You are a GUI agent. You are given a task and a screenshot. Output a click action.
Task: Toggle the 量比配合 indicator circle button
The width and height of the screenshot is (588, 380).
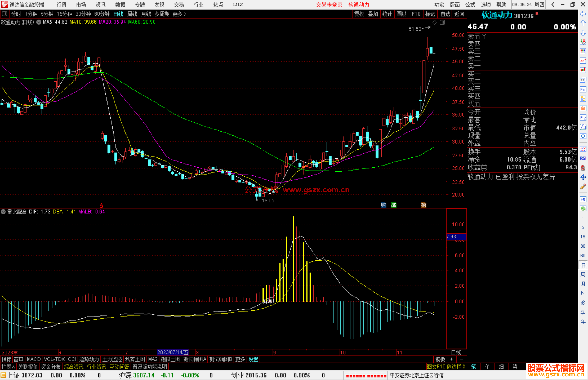click(3, 212)
